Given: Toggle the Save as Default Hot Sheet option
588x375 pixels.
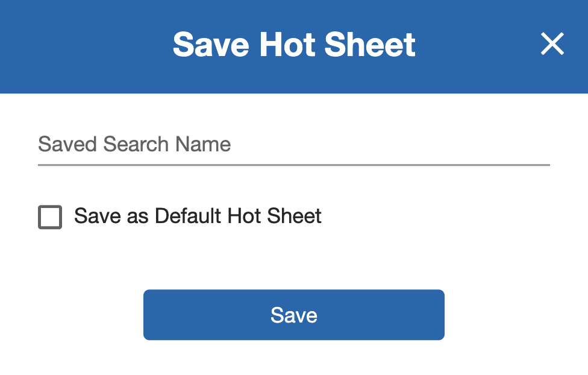Looking at the screenshot, I should pos(50,216).
